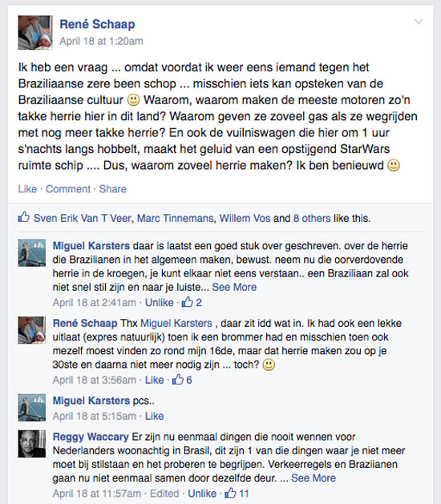Open René Schaap's profile from post header

click(97, 24)
